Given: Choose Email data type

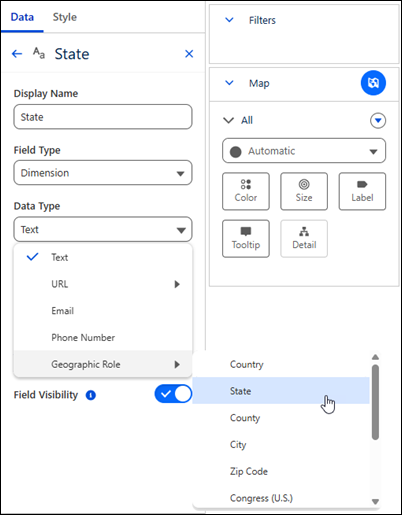Looking at the screenshot, I should click(103, 311).
